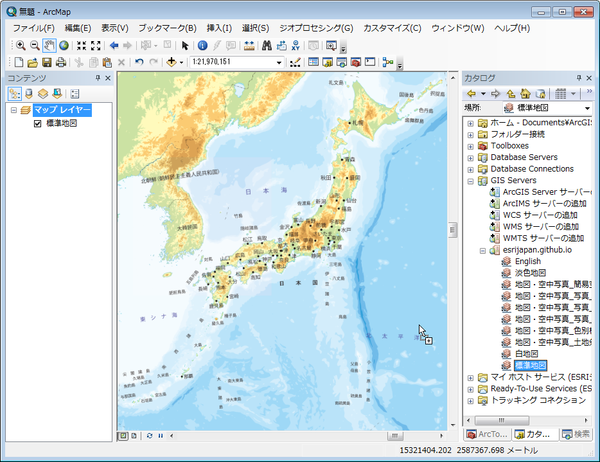This screenshot has height=462, width=600.
Task: Pause map drawing
Action: click(161, 436)
